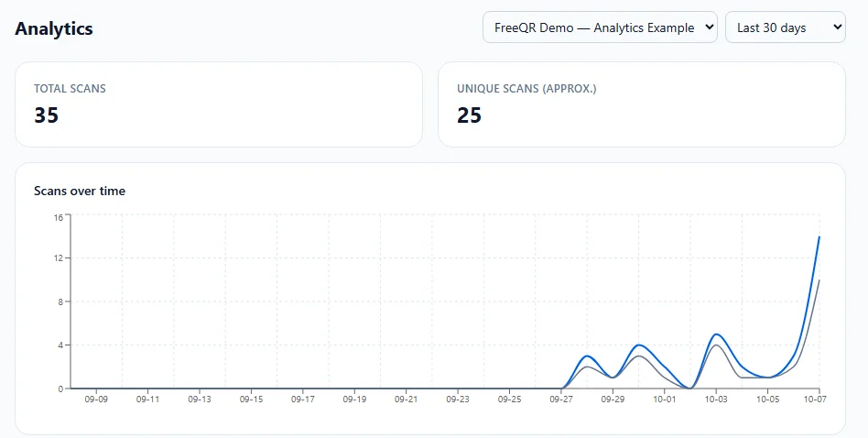Click the UNIQUE SCANS (APPROX.) label
Screen dimensions: 868x438
[526, 89]
